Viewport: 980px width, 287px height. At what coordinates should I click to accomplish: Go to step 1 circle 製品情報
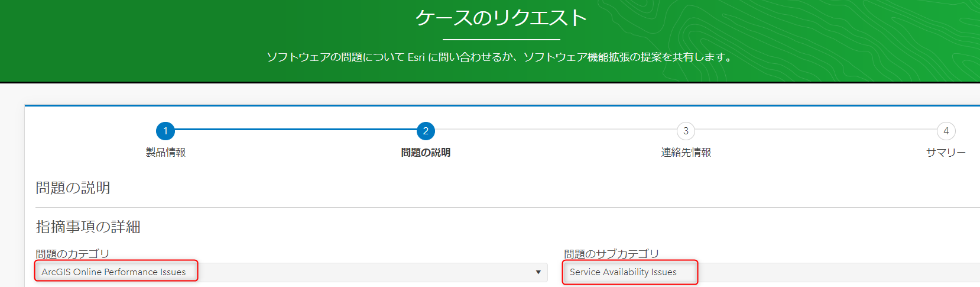(x=166, y=131)
